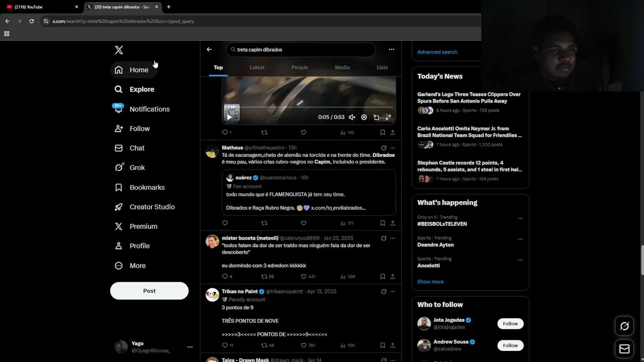Bookmark the video post with 110 views

tap(382, 132)
